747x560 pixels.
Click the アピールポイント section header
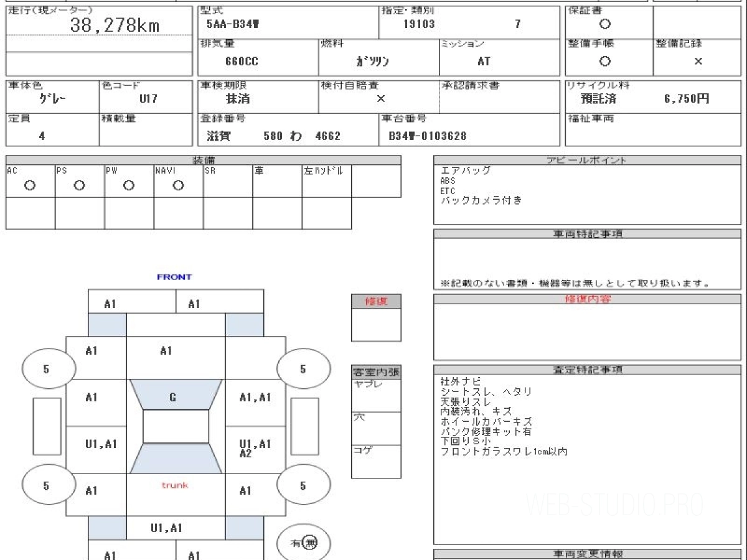[x=588, y=160]
